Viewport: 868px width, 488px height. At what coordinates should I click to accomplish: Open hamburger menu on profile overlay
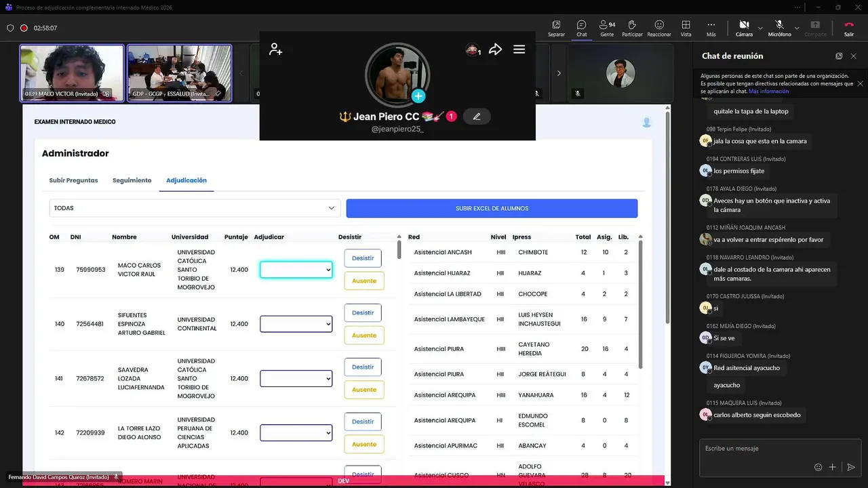point(519,49)
